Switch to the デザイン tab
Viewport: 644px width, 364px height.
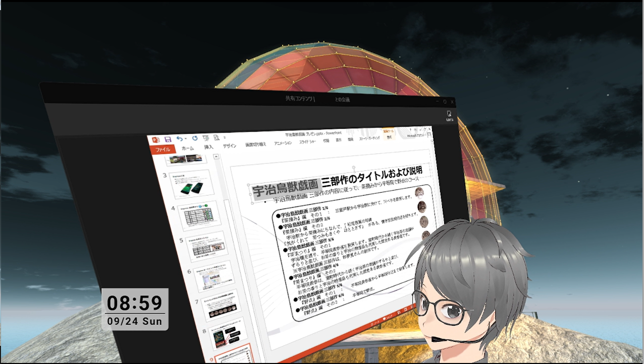coord(230,146)
